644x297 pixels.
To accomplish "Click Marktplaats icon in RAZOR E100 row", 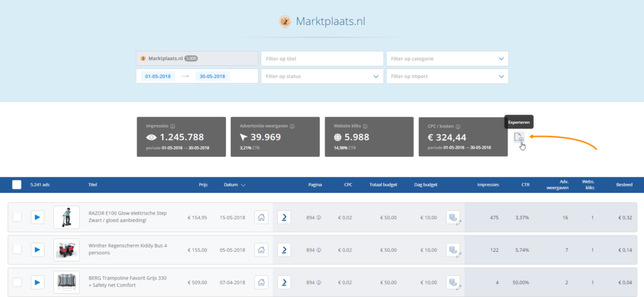I will point(284,217).
